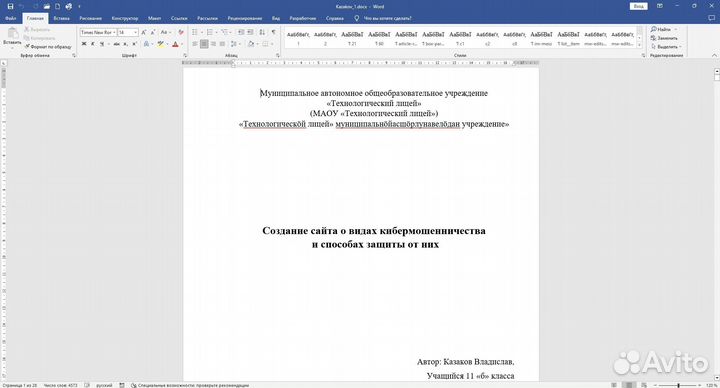The image size is (720, 388).
Task: Apply subscript formatting
Action: pyautogui.click(x=125, y=44)
